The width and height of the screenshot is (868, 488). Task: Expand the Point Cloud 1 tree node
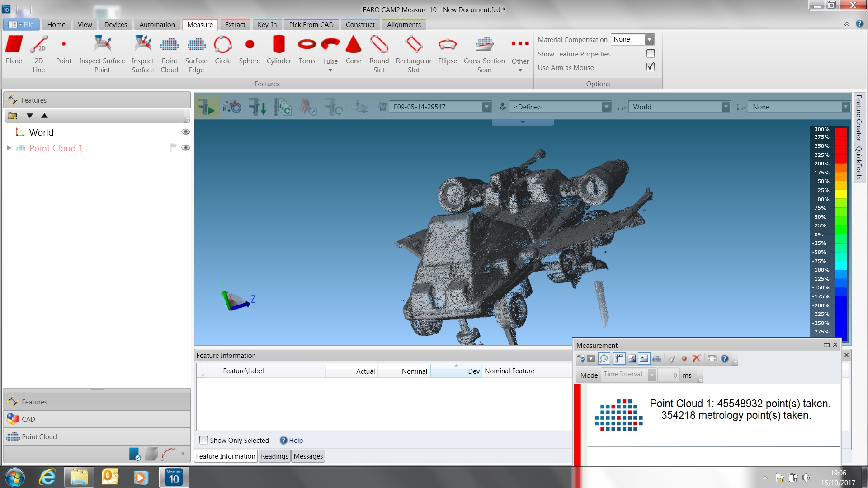(9, 148)
